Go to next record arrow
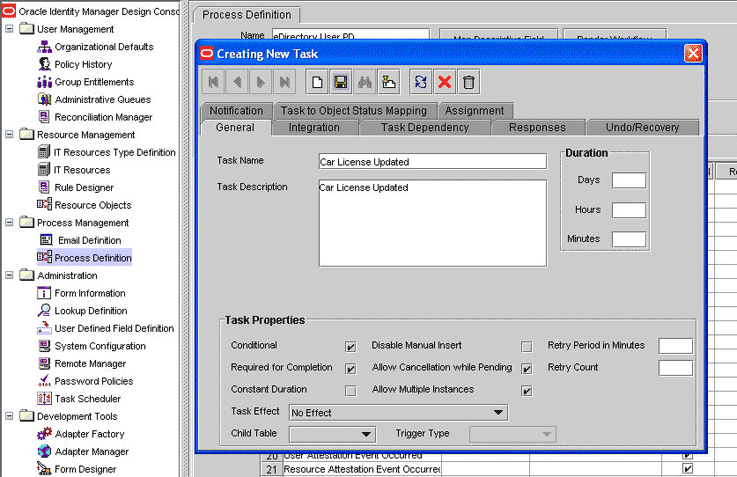The width and height of the screenshot is (737, 477). click(x=261, y=82)
